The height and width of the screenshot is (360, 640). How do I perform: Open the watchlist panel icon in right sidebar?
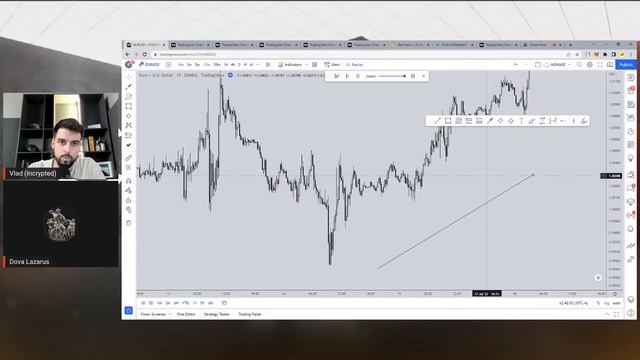(631, 78)
